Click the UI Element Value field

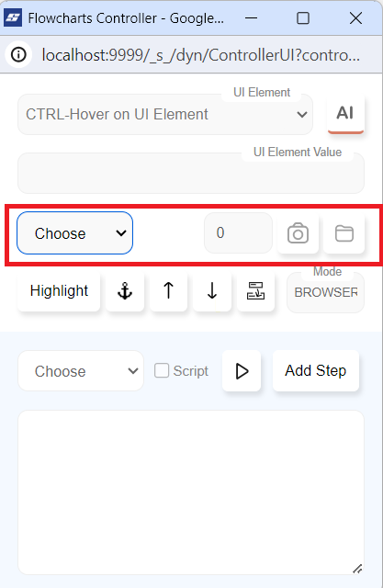[x=191, y=173]
